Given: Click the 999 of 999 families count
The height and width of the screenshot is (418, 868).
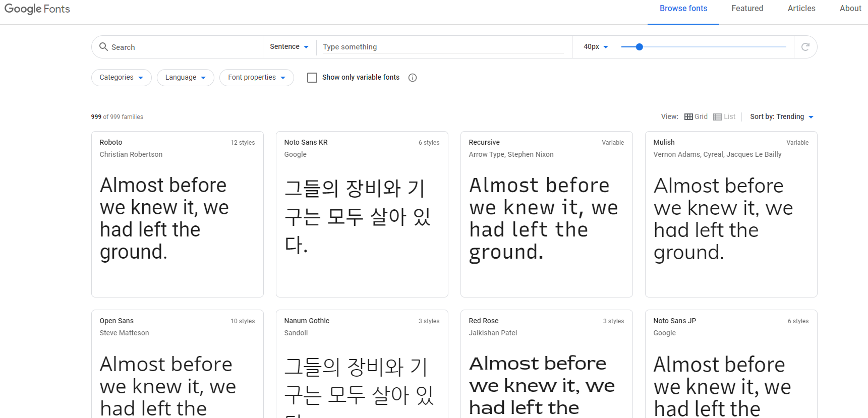Looking at the screenshot, I should 117,117.
